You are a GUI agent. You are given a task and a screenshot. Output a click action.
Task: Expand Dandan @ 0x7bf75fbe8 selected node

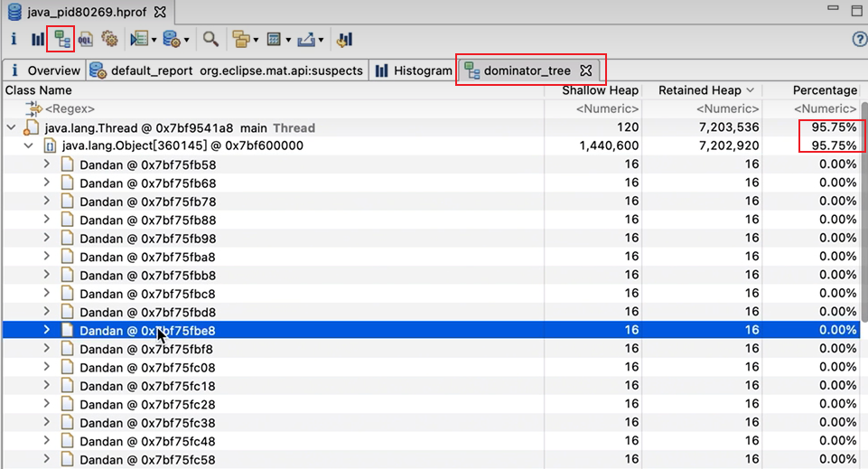point(46,330)
